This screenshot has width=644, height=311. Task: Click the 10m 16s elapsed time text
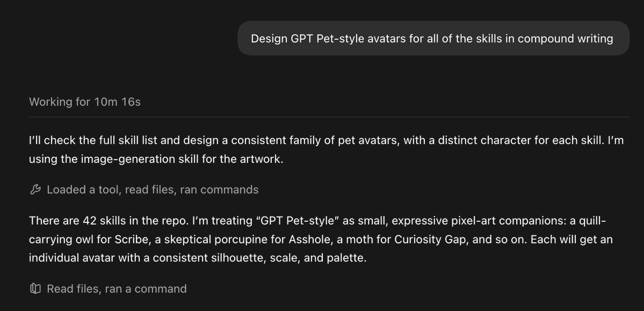point(117,102)
